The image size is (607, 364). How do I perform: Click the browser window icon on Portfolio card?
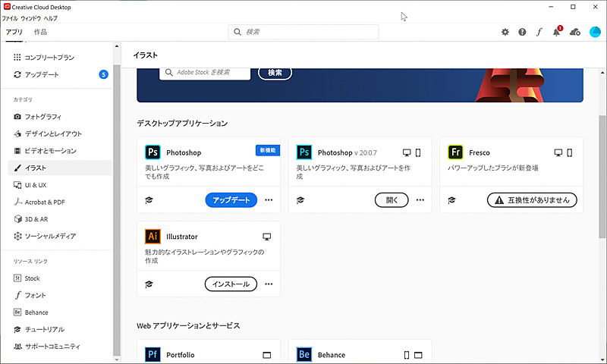point(267,355)
